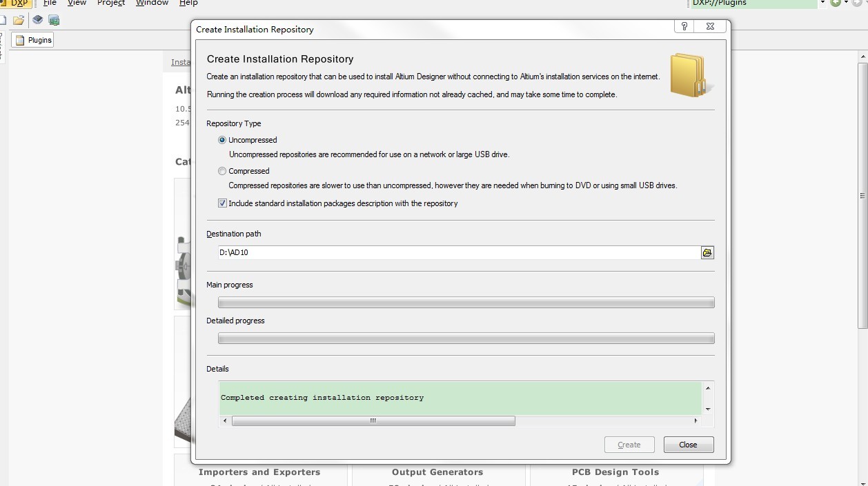Viewport: 868px width, 486px height.
Task: Open the DXP system menu
Action: point(15,3)
